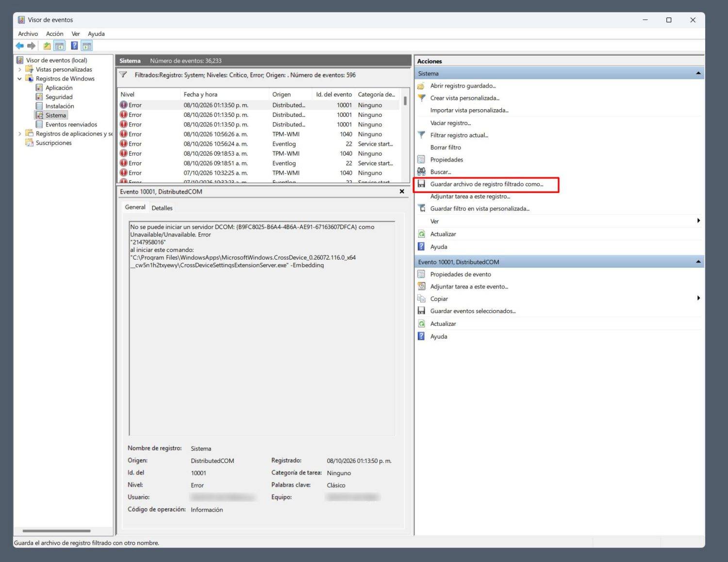
Task: Click the Propiedades de evento icon
Action: pos(421,274)
